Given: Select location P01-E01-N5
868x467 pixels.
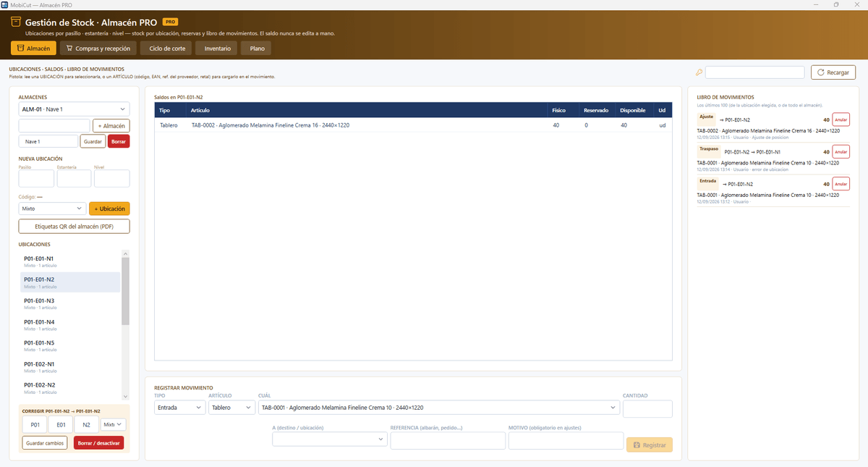Looking at the screenshot, I should click(70, 345).
